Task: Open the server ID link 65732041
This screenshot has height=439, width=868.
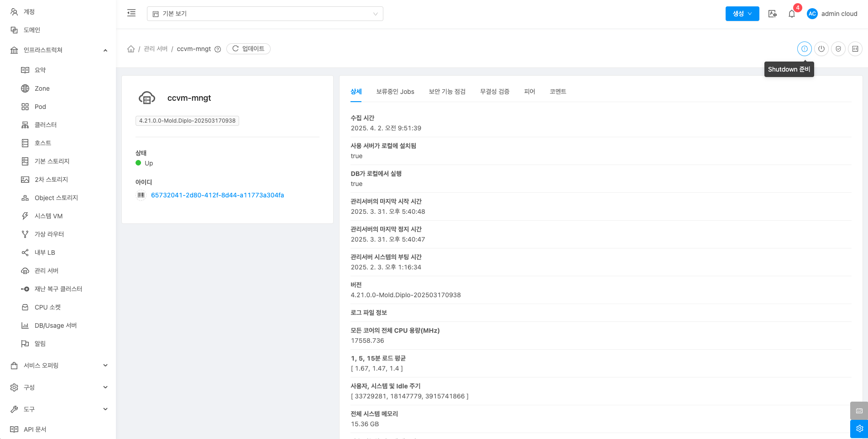Action: tap(217, 195)
